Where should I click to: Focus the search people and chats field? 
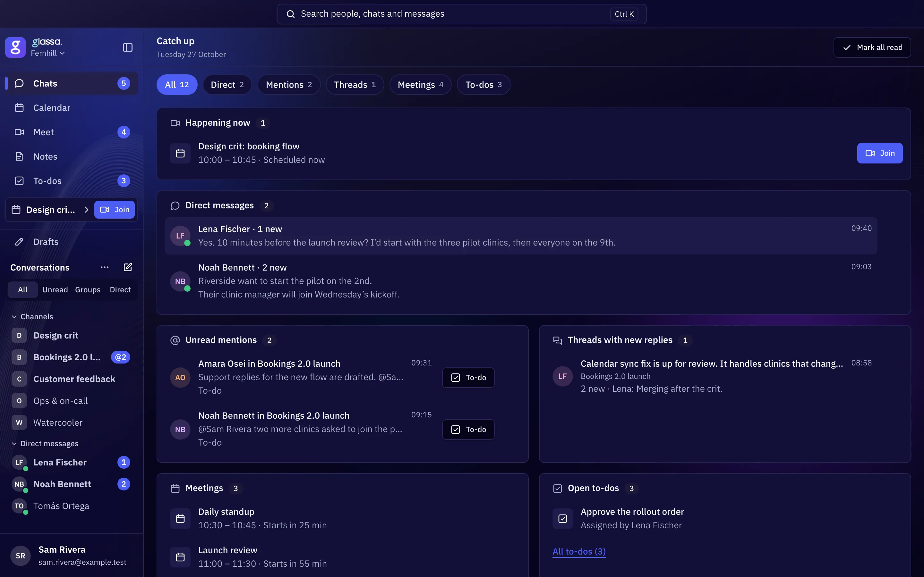coord(462,14)
